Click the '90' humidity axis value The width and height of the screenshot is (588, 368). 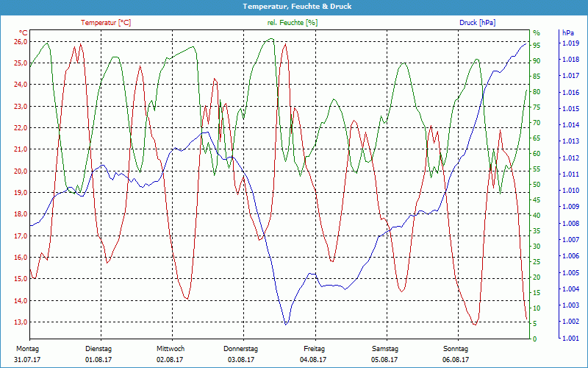click(537, 60)
